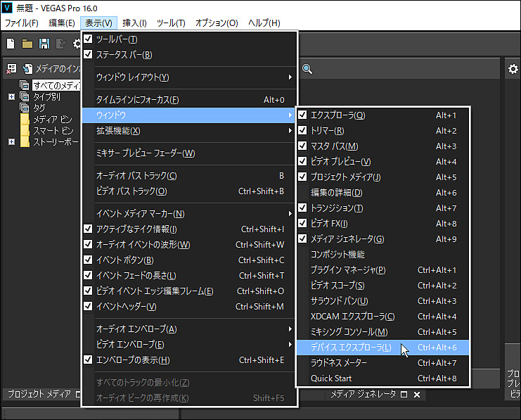The image size is (521, 420).
Task: Close the メディア ジェネレータ tab
Action: coord(417,395)
